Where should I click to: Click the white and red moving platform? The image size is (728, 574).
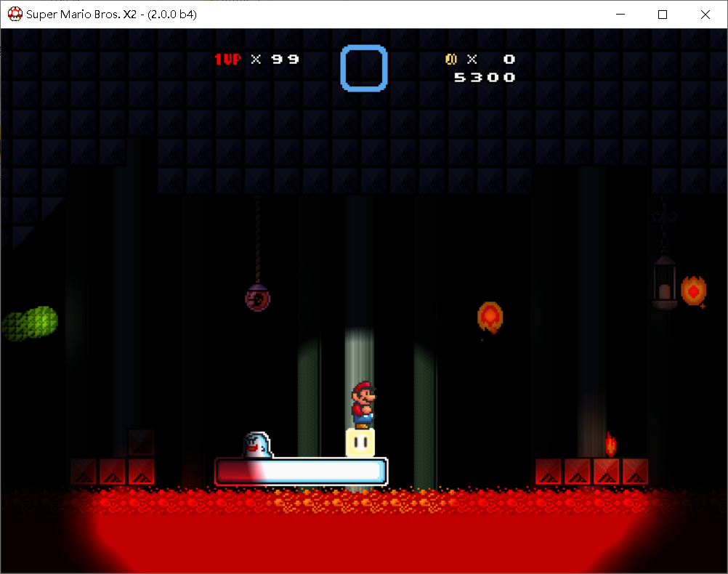(302, 472)
